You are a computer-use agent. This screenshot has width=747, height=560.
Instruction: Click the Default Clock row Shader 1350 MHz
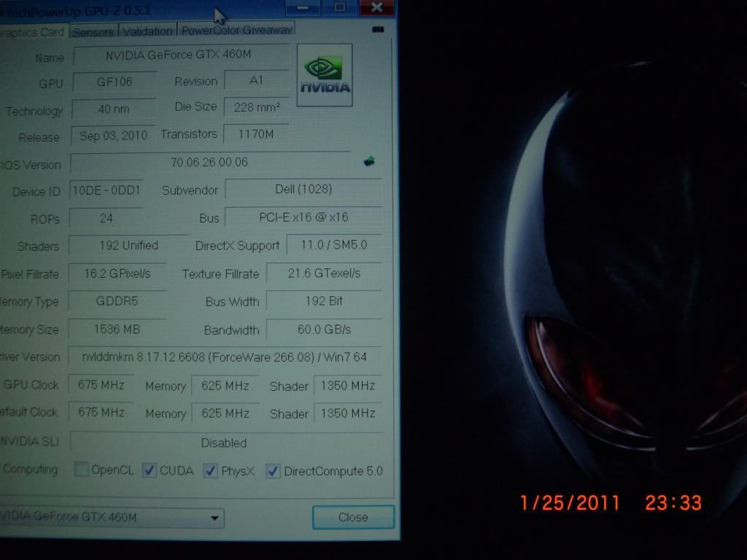348,413
